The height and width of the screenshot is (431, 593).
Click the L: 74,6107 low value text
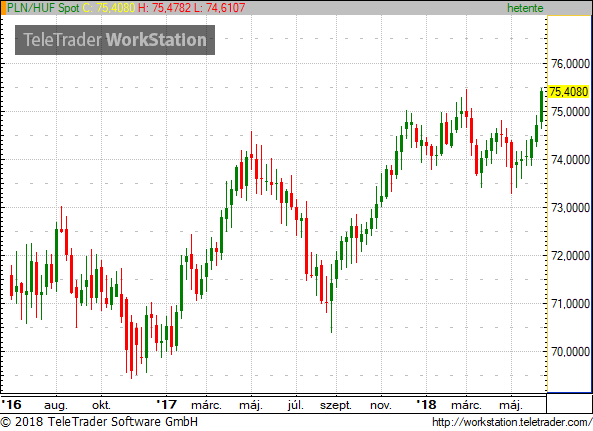coord(219,8)
